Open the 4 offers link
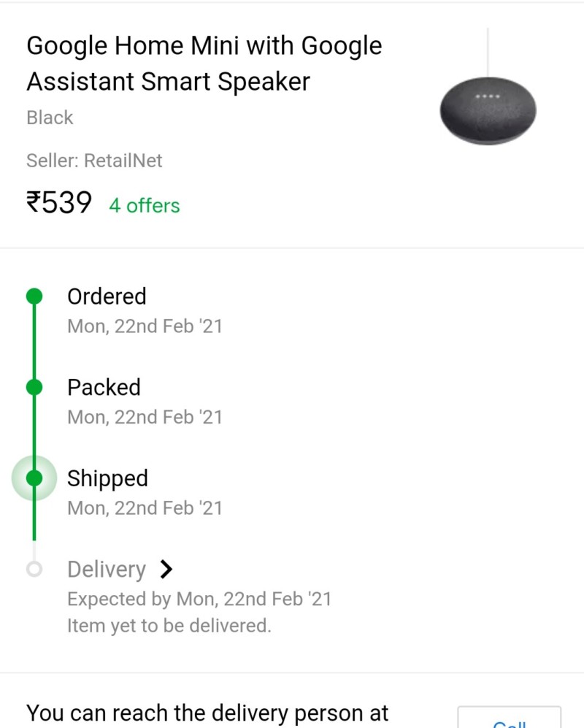This screenshot has width=584, height=728. (144, 206)
